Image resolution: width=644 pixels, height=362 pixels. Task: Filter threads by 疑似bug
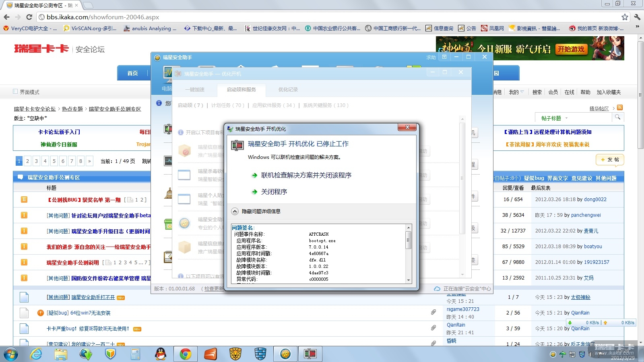click(534, 178)
